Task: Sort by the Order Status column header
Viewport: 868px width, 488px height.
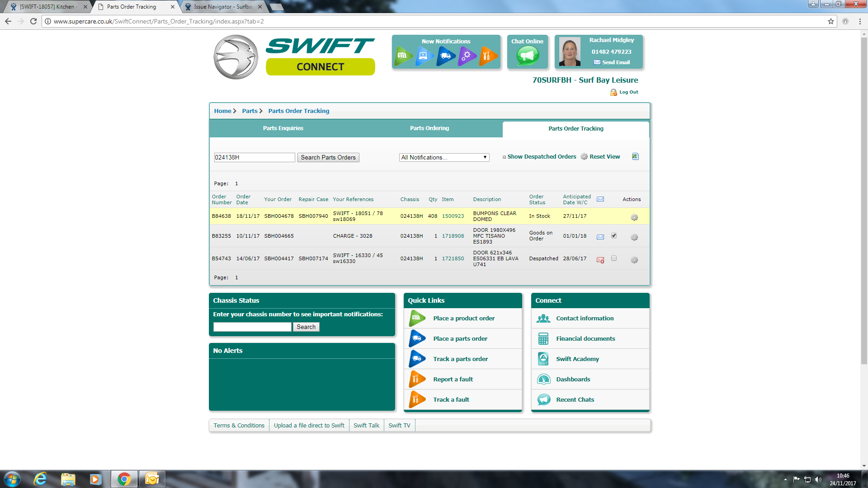Action: [x=537, y=199]
